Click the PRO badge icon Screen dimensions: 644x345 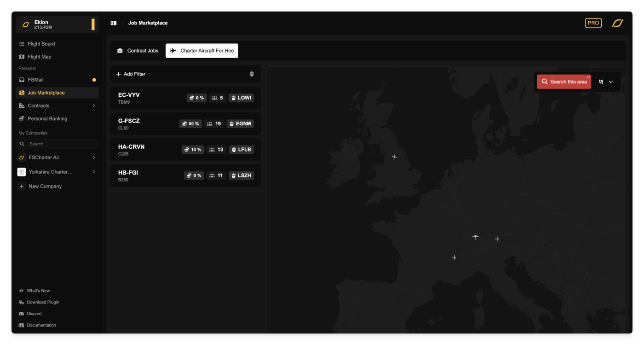coord(593,23)
